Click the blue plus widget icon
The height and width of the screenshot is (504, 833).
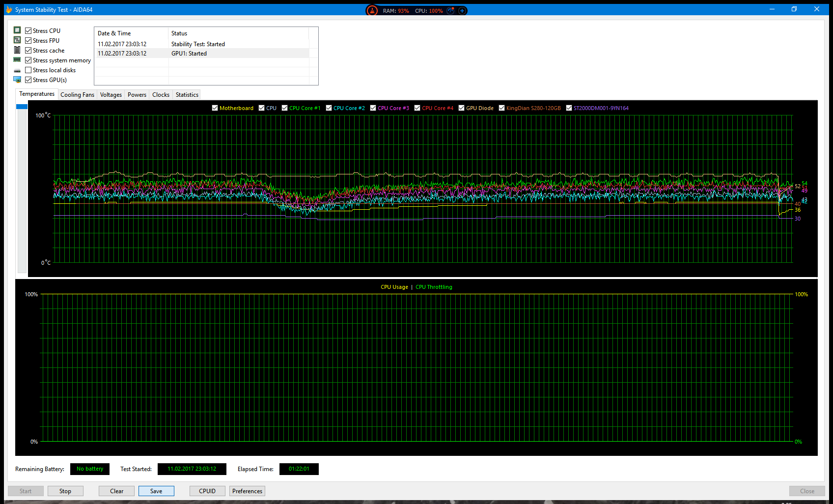462,10
